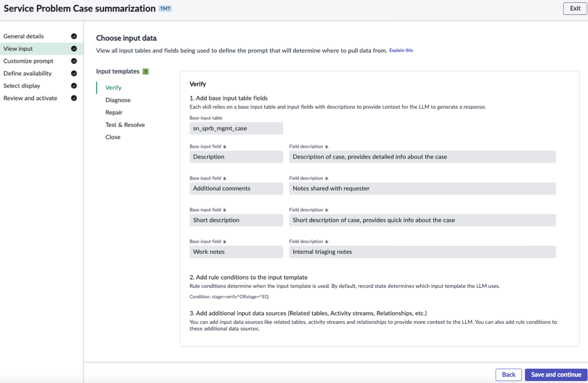
Task: Go to Customize prompt step
Action: pos(28,61)
